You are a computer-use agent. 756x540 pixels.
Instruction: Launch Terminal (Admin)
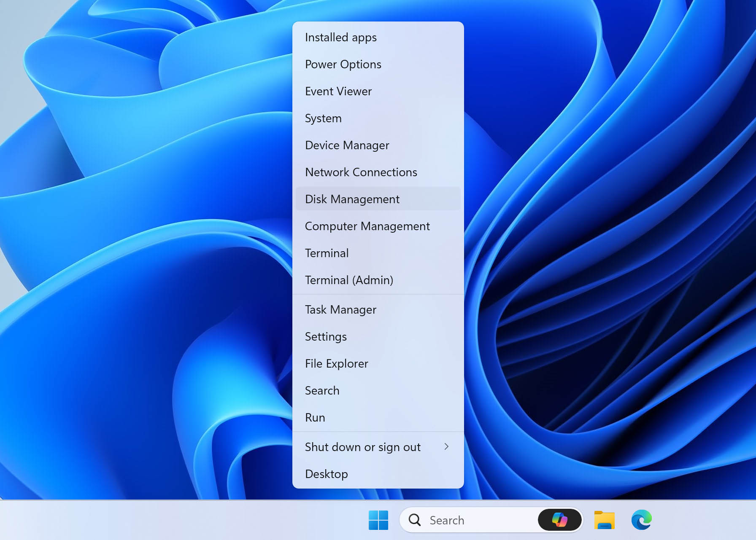(349, 280)
